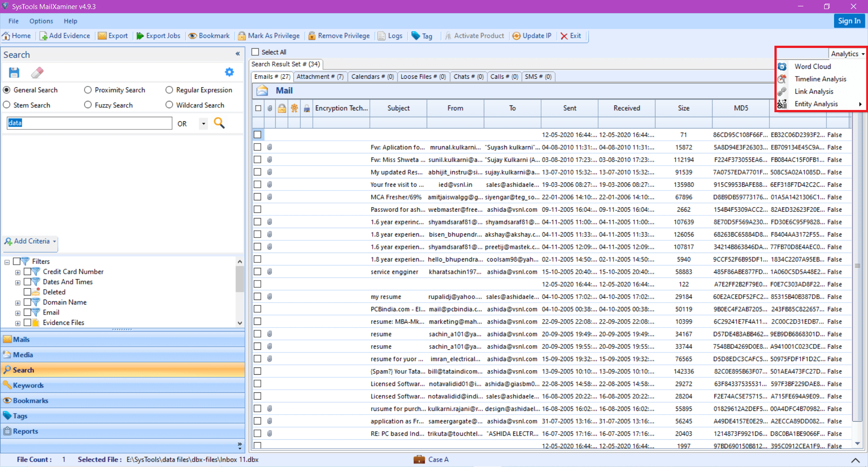Select the Fuzzy Search radio button

tap(88, 105)
